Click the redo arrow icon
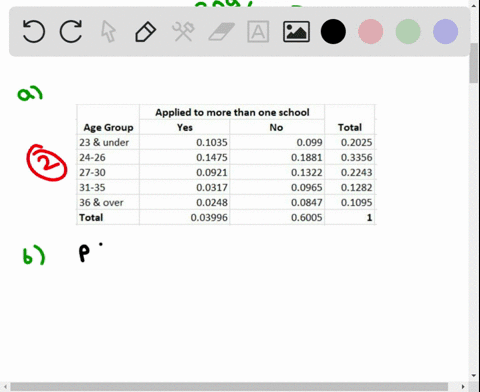This screenshot has height=392, width=480. pyautogui.click(x=71, y=31)
